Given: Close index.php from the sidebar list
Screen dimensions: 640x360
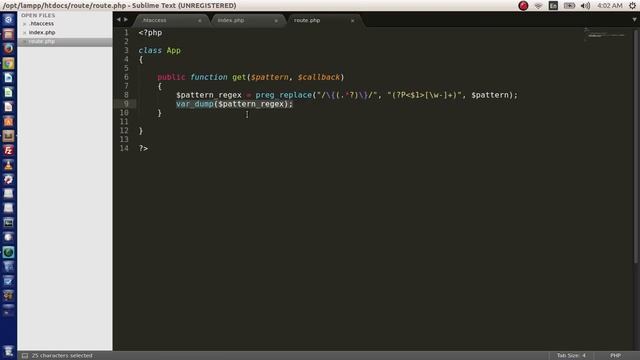Looking at the screenshot, I should tap(24, 33).
